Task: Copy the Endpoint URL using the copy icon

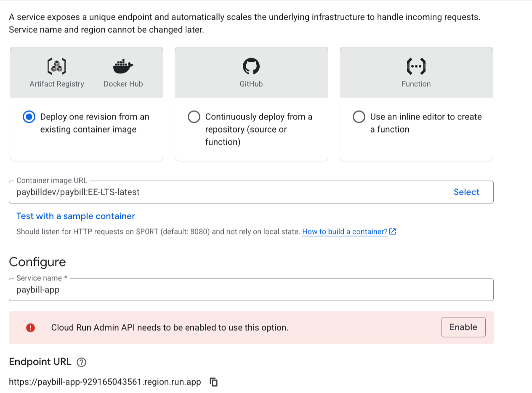Action: click(x=214, y=382)
